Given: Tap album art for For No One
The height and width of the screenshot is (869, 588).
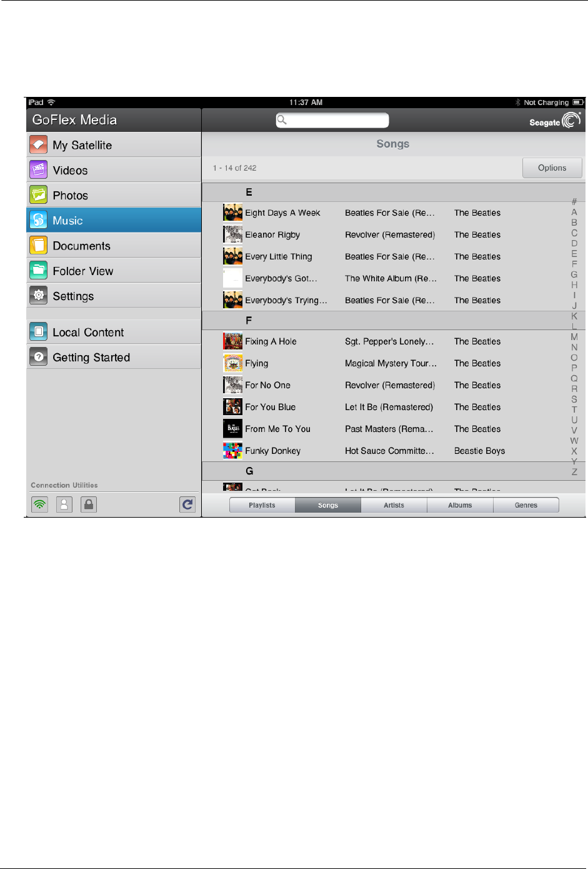Looking at the screenshot, I should click(233, 385).
